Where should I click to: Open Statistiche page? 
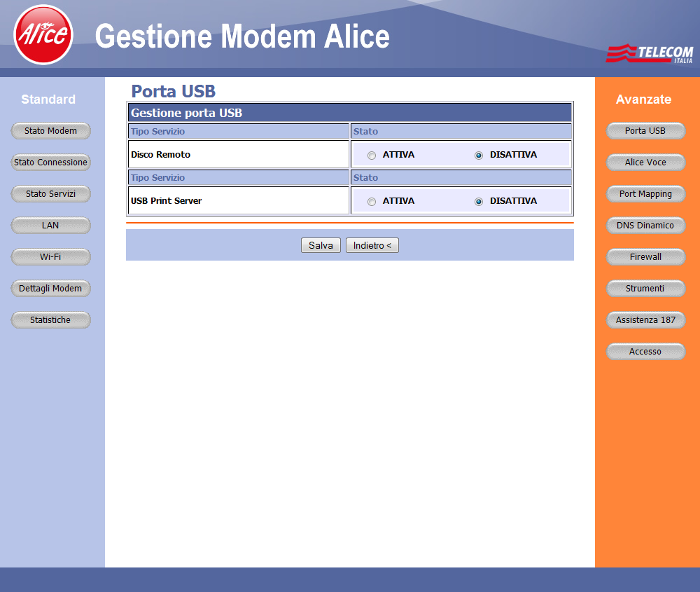point(50,320)
